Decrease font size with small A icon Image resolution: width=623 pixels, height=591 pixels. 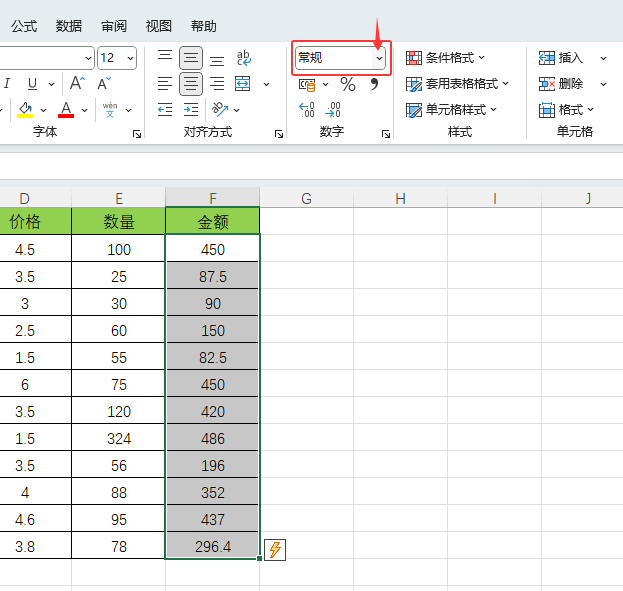click(x=104, y=83)
